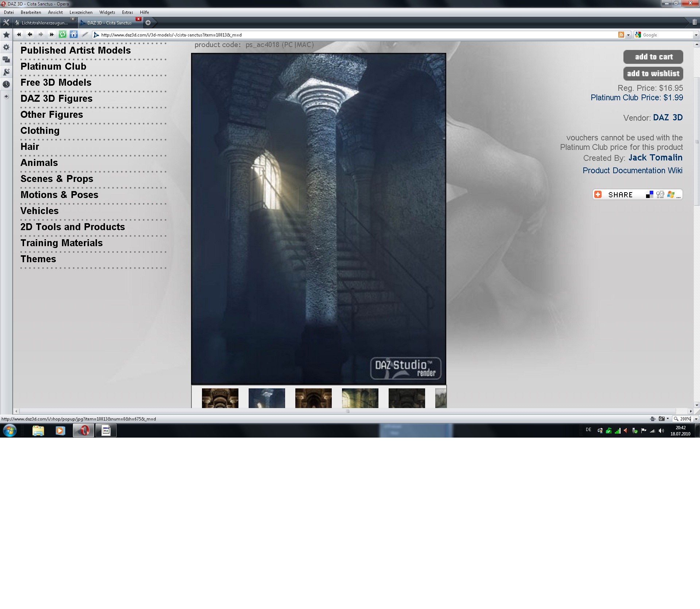Expand the address bar history dropdown
The height and width of the screenshot is (609, 700).
coord(628,35)
